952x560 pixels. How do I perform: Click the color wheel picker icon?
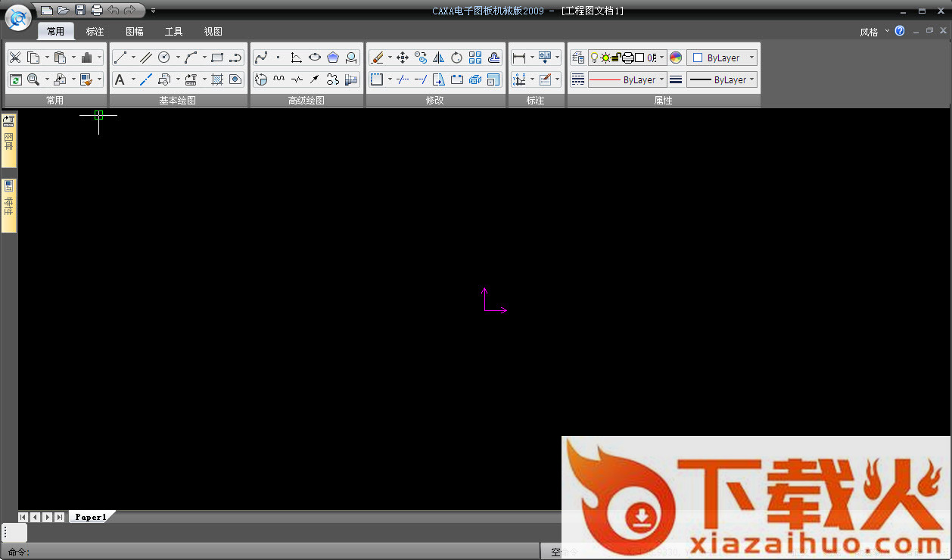click(676, 58)
